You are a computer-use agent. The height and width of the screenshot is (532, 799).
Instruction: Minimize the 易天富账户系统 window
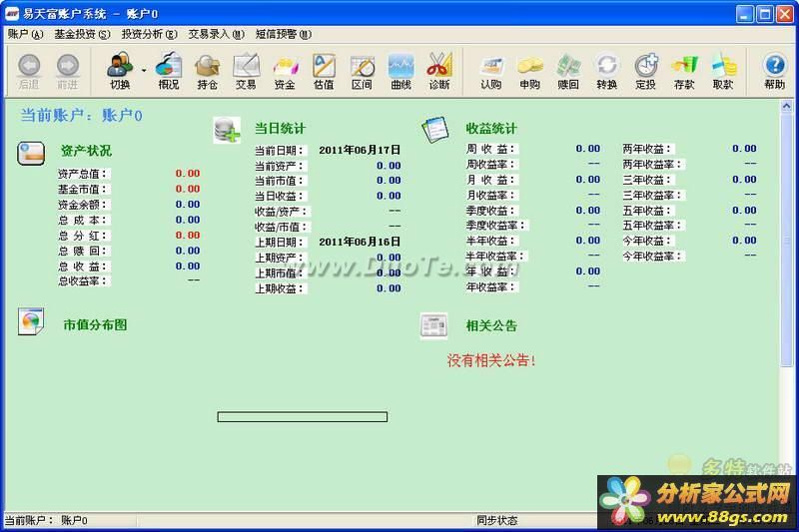pyautogui.click(x=745, y=14)
